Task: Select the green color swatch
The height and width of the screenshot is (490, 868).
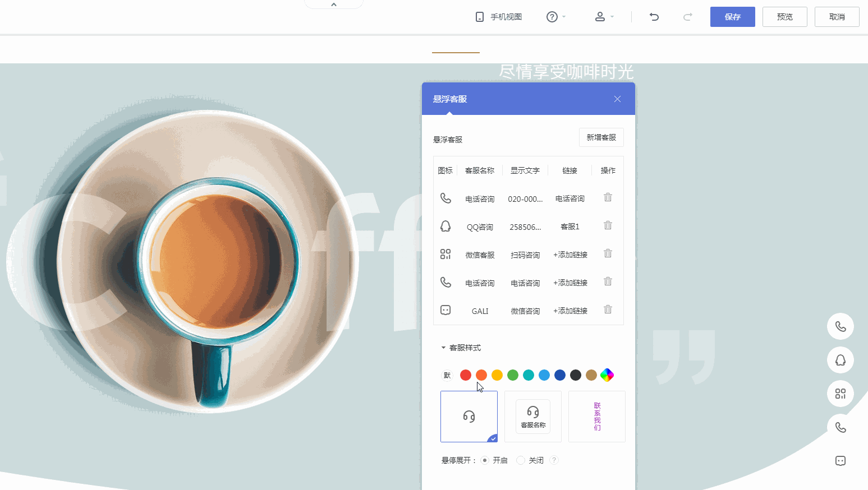Action: point(513,375)
